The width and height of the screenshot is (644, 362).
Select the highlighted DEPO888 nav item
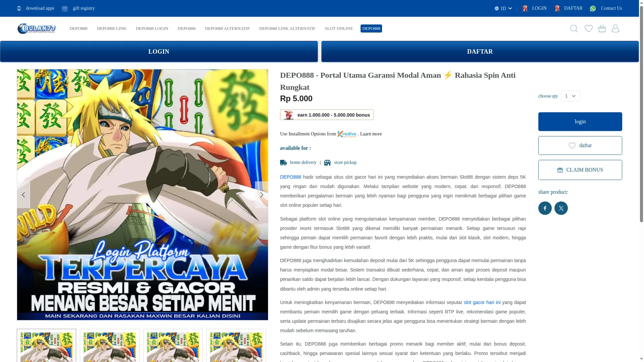coord(371,28)
